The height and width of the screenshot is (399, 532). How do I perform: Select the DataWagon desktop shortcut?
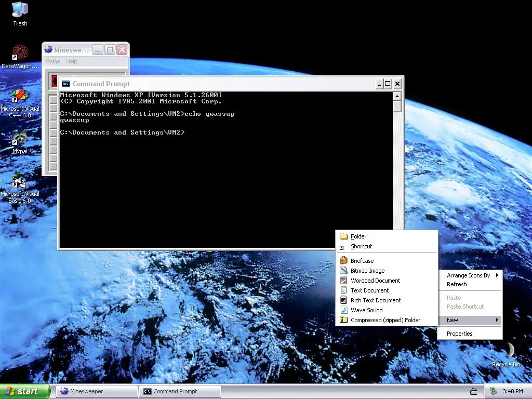20,56
